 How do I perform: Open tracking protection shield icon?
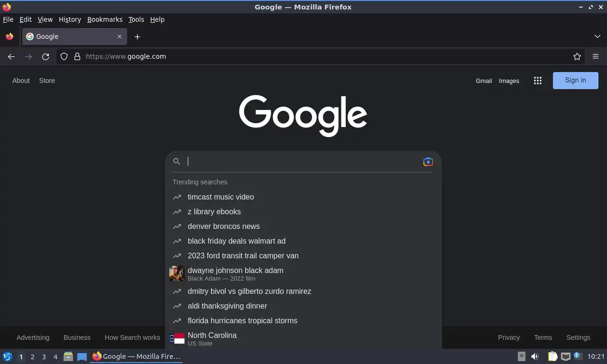pos(64,56)
